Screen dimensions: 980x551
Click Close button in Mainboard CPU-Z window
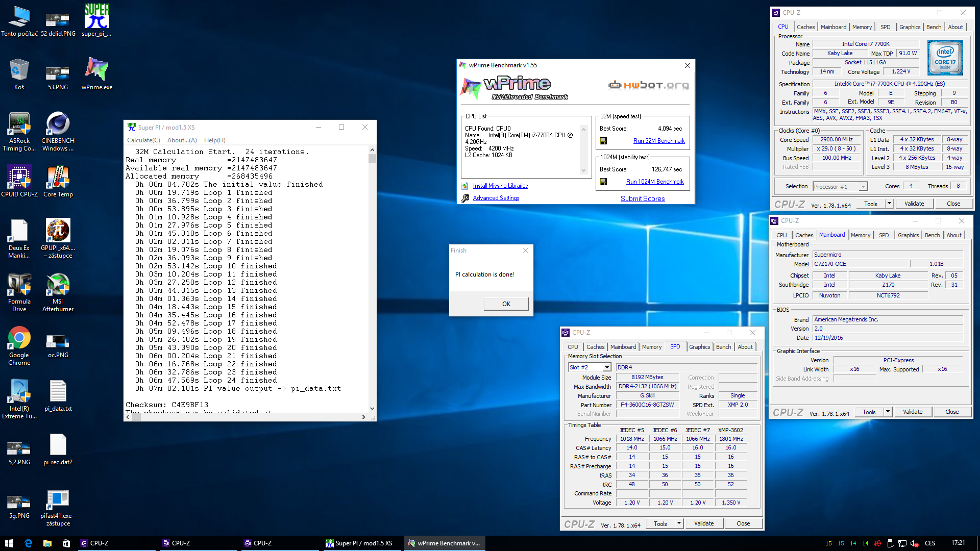pos(952,412)
